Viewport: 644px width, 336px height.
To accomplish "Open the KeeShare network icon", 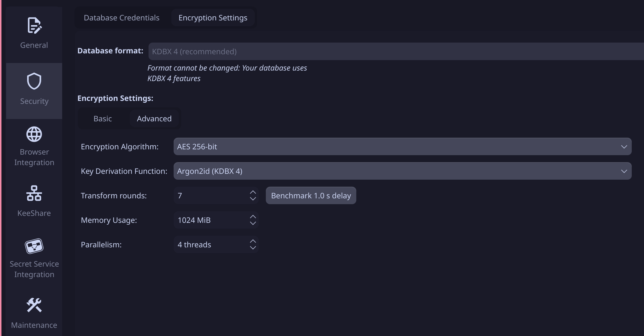I will pyautogui.click(x=34, y=193).
